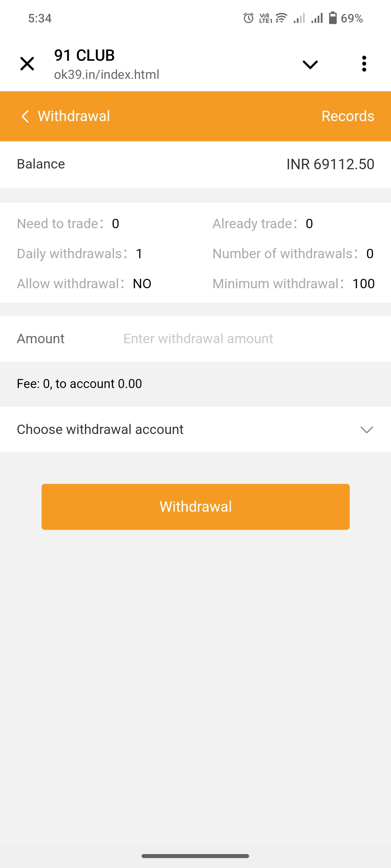Tap the bottom home gesture bar
The height and width of the screenshot is (868, 391).
pyautogui.click(x=195, y=856)
